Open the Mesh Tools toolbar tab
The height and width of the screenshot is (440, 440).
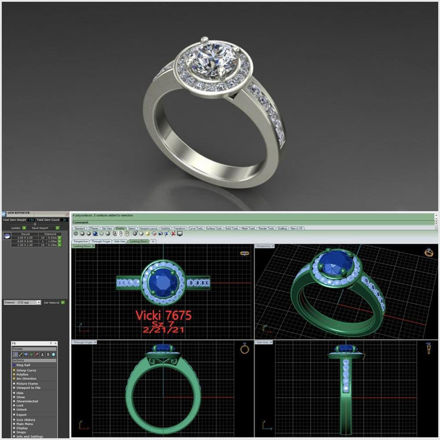tap(248, 228)
